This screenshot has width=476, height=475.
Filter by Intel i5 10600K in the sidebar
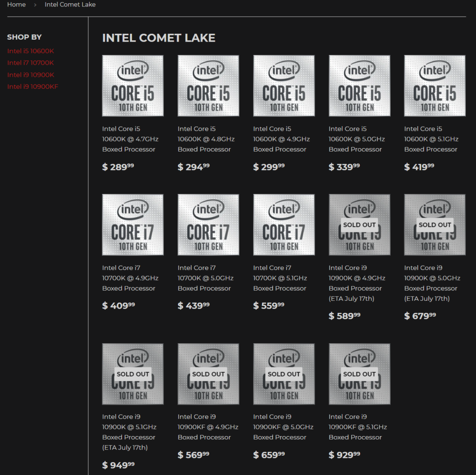pyautogui.click(x=31, y=51)
